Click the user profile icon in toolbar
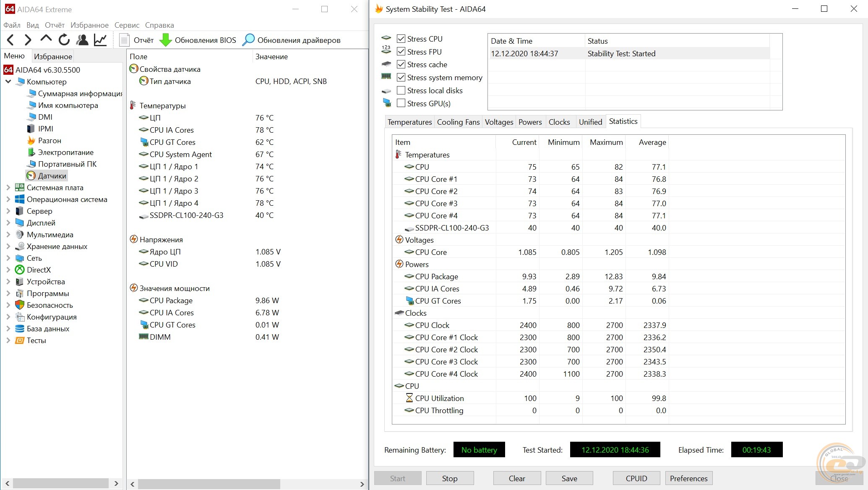This screenshot has width=868, height=490. coord(82,40)
